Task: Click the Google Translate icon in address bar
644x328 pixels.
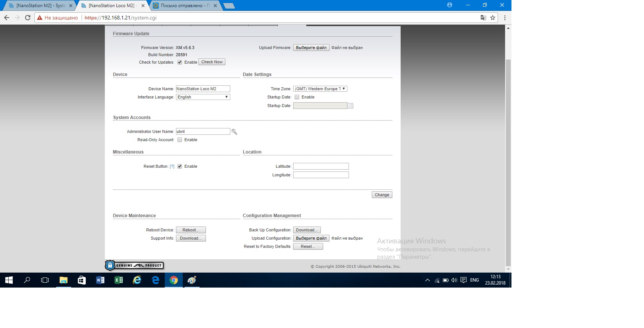Action: (483, 18)
